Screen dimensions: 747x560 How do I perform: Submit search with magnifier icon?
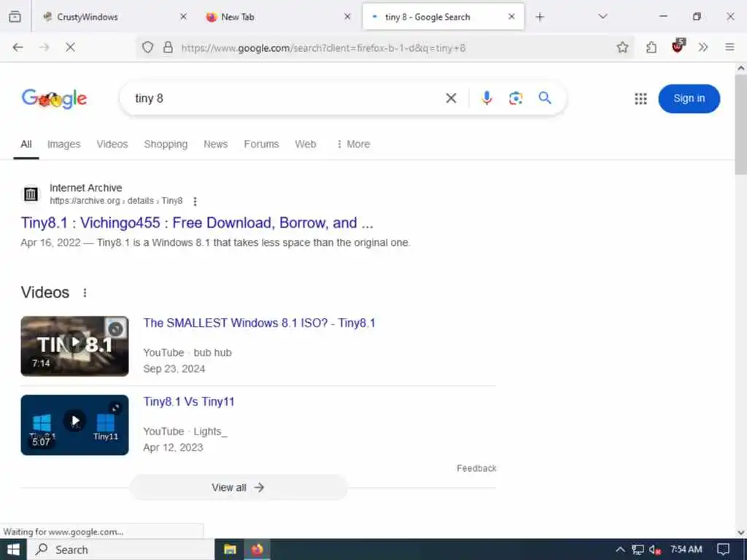pyautogui.click(x=544, y=98)
